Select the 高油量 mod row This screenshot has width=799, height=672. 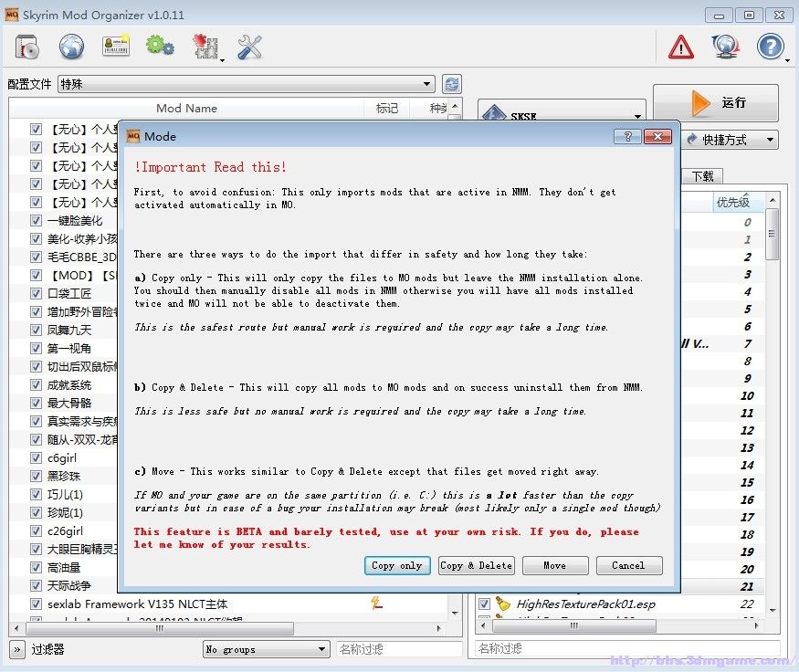(x=64, y=567)
